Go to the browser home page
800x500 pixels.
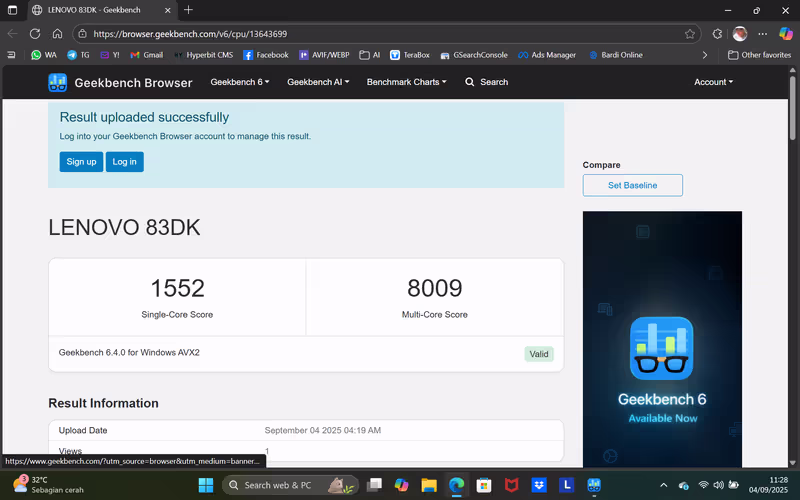(57, 33)
